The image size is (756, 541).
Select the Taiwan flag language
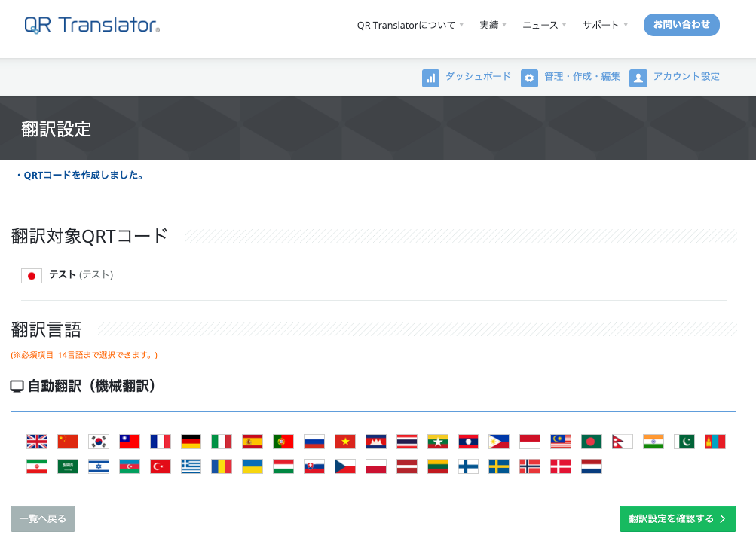pos(129,442)
